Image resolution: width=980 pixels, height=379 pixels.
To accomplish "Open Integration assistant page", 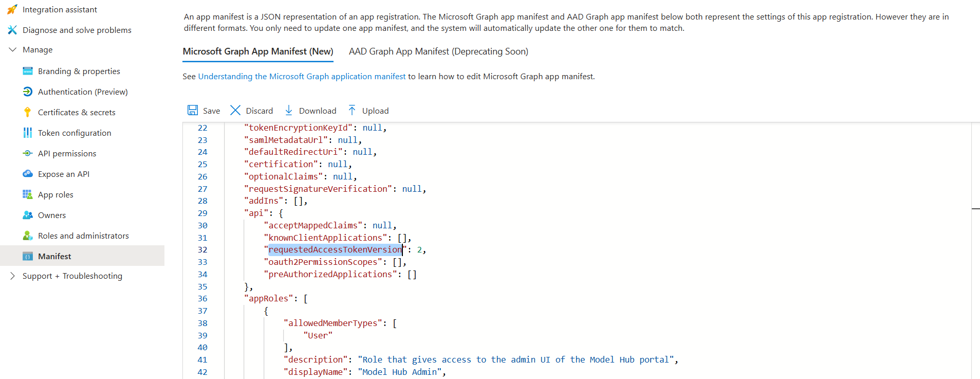I will coord(60,10).
